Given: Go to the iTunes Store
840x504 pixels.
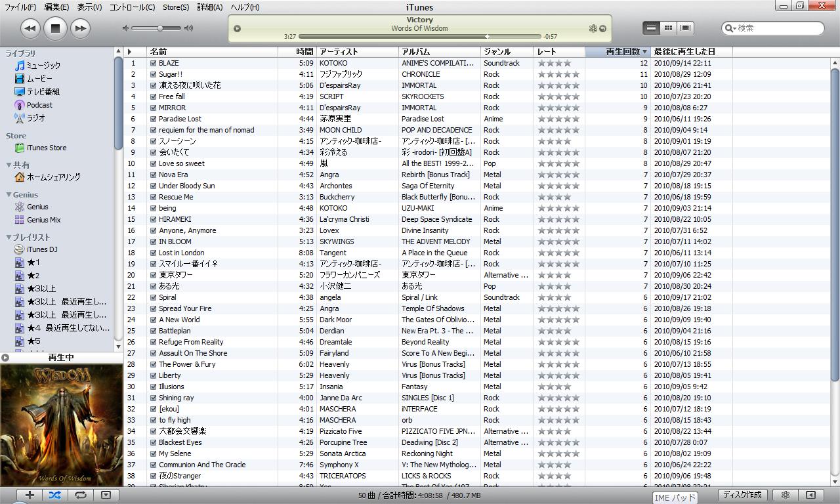Looking at the screenshot, I should [46, 148].
